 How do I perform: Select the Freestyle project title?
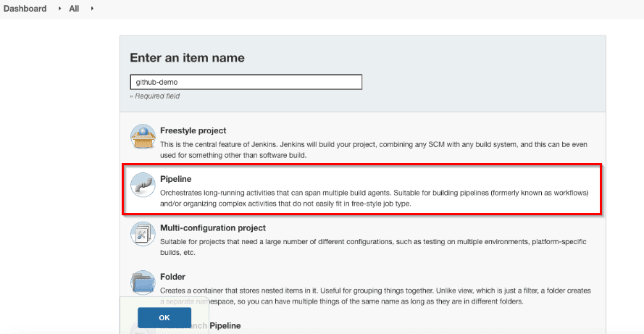tap(193, 130)
